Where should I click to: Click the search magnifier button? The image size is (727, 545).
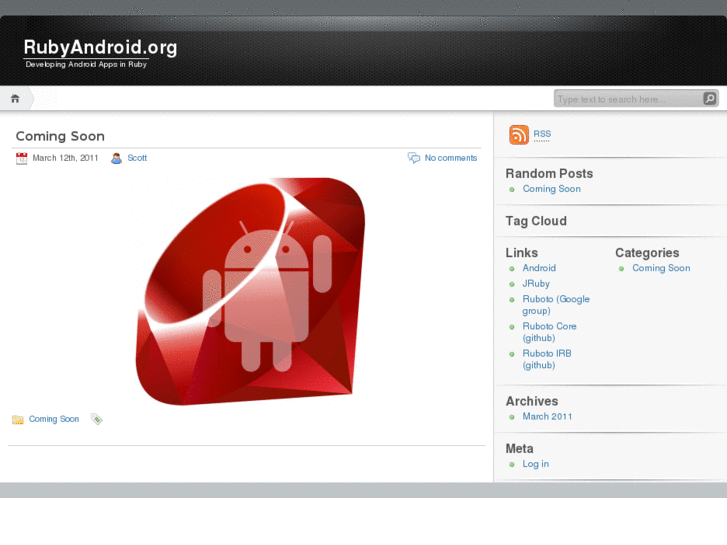coord(710,98)
